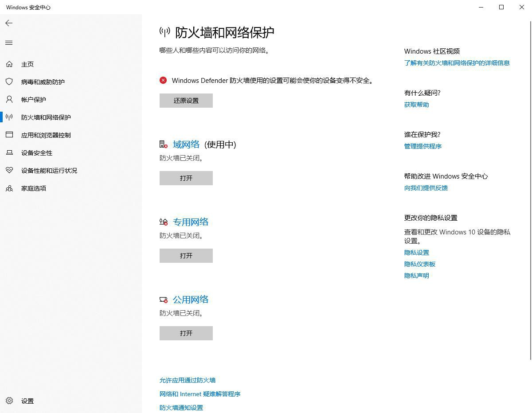Click the domain network building icon
This screenshot has height=413, width=532.
164,144
